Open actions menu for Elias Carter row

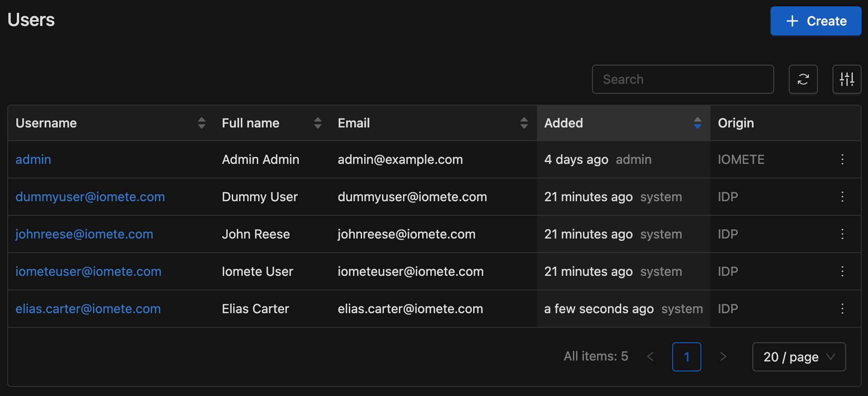[842, 309]
